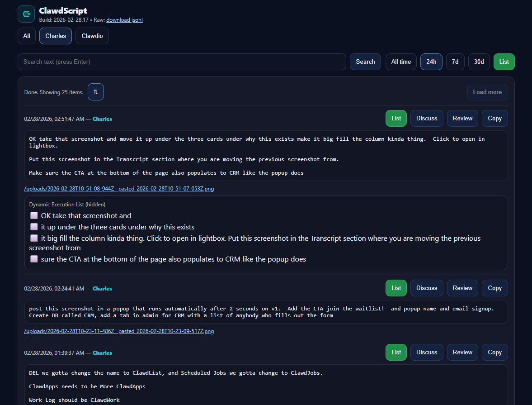Check "it up under the three cards" item
The height and width of the screenshot is (405, 532).
[34, 227]
